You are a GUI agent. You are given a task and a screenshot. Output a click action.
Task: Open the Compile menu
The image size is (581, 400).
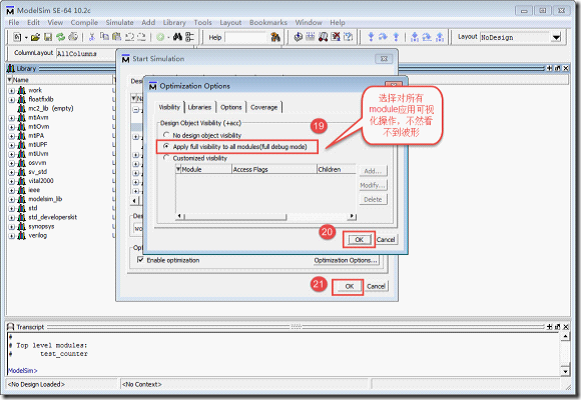tap(84, 23)
